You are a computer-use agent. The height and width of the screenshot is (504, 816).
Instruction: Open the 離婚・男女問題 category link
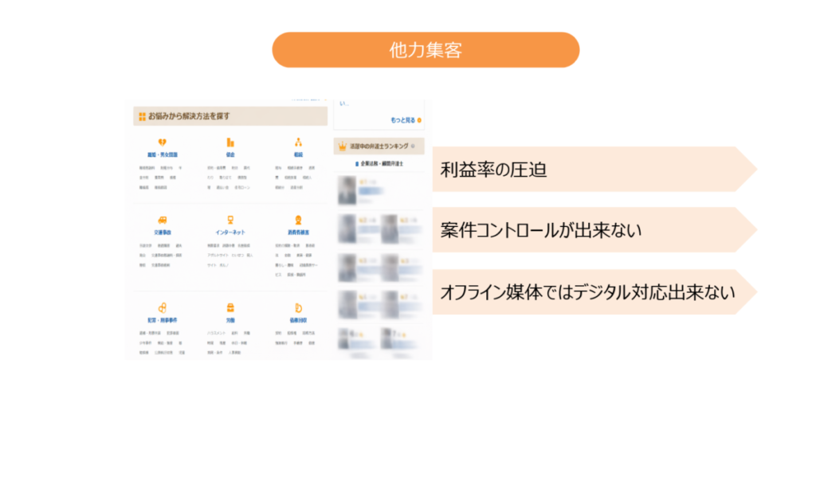163,154
